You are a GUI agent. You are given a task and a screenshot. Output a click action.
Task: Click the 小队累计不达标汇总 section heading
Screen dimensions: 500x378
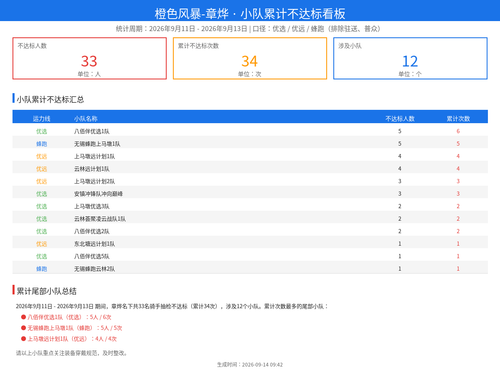point(50,99)
